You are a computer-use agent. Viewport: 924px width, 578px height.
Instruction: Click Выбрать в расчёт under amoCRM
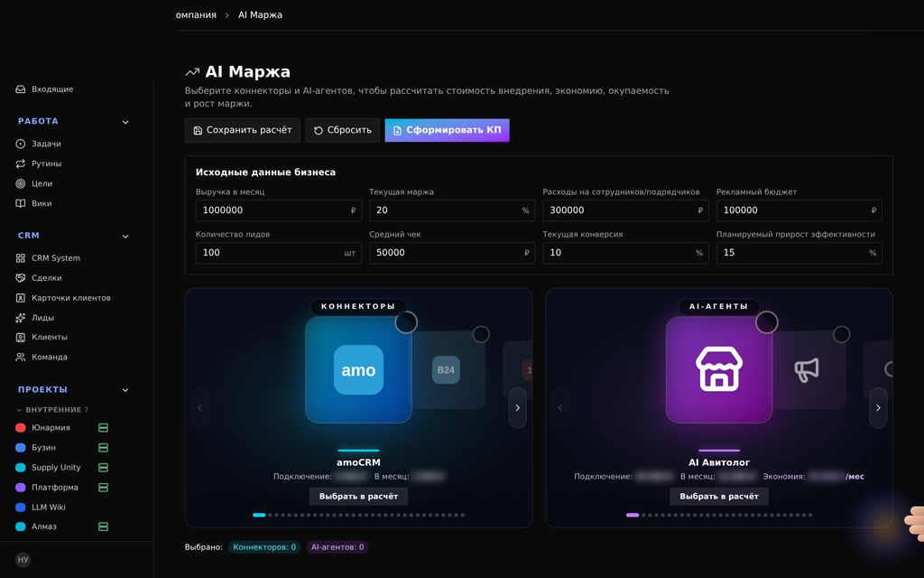(x=358, y=497)
